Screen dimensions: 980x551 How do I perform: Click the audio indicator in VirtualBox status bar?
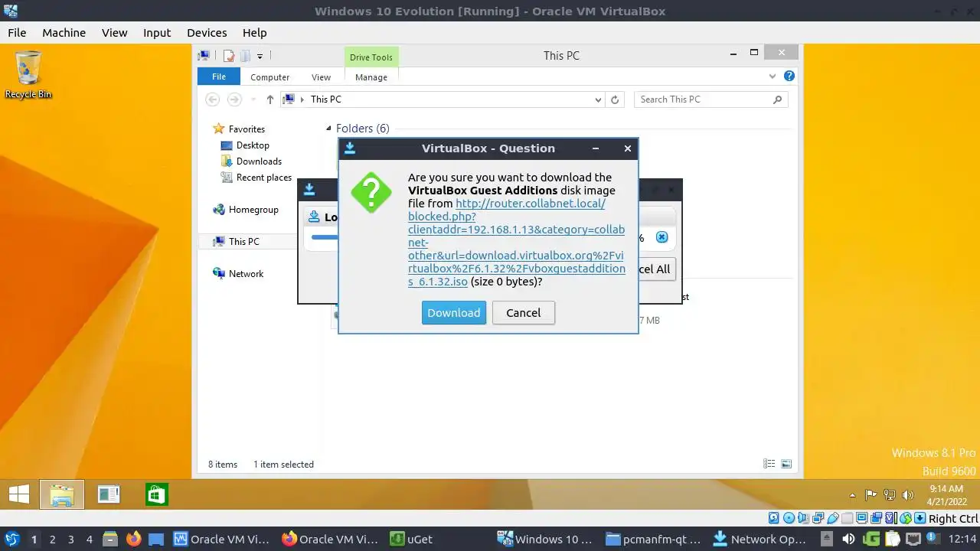coord(803,518)
